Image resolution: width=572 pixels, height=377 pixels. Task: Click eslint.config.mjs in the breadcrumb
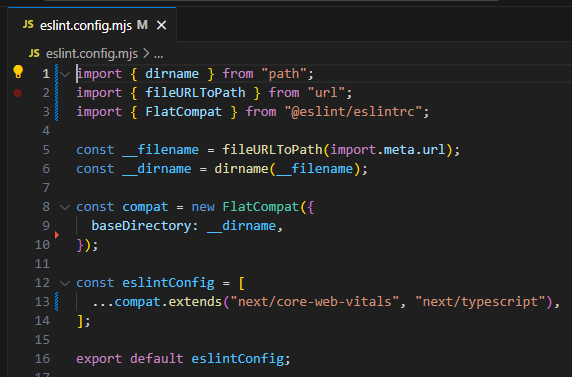[x=92, y=54]
